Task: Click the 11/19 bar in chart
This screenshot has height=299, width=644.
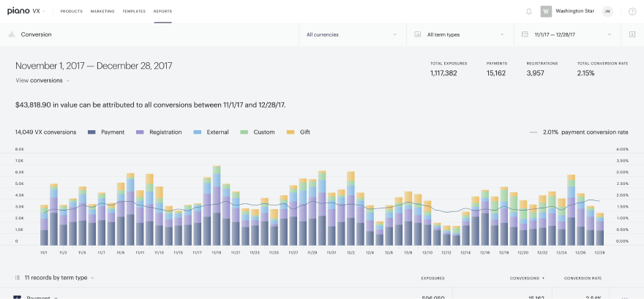Action: click(217, 205)
